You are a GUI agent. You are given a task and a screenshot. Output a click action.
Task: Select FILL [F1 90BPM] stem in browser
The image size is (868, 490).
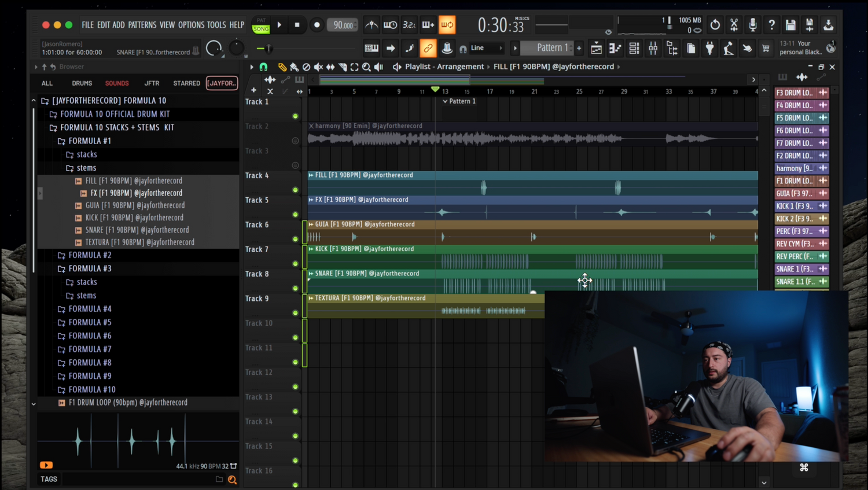point(134,180)
